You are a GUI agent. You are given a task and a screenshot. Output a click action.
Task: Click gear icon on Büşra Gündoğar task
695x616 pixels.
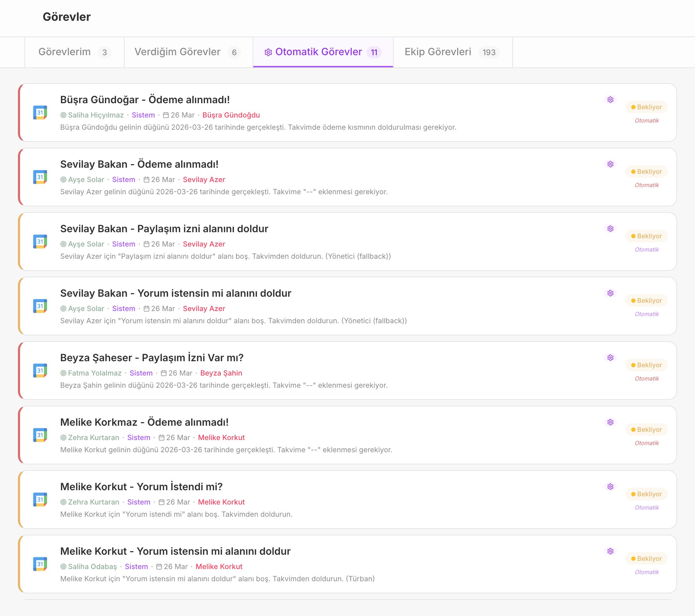pyautogui.click(x=610, y=100)
